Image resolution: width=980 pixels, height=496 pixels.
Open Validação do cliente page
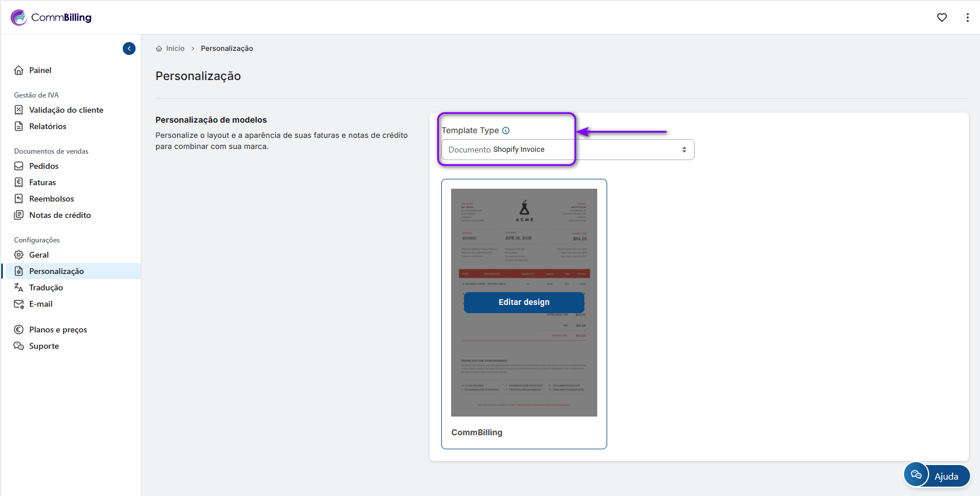click(66, 110)
